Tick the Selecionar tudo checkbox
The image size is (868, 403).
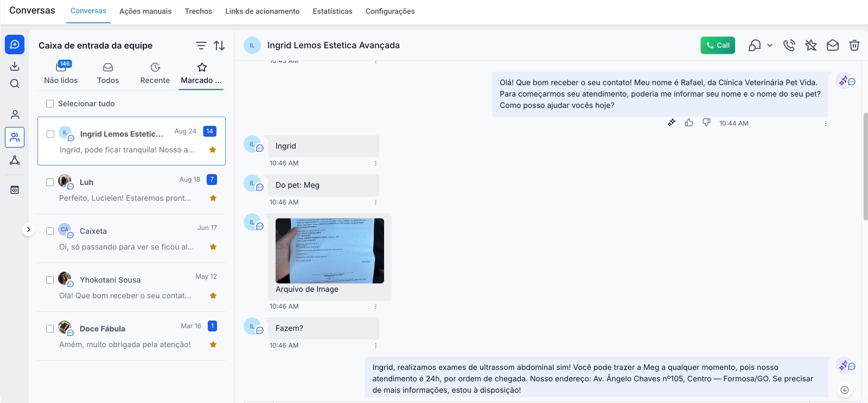pyautogui.click(x=50, y=104)
